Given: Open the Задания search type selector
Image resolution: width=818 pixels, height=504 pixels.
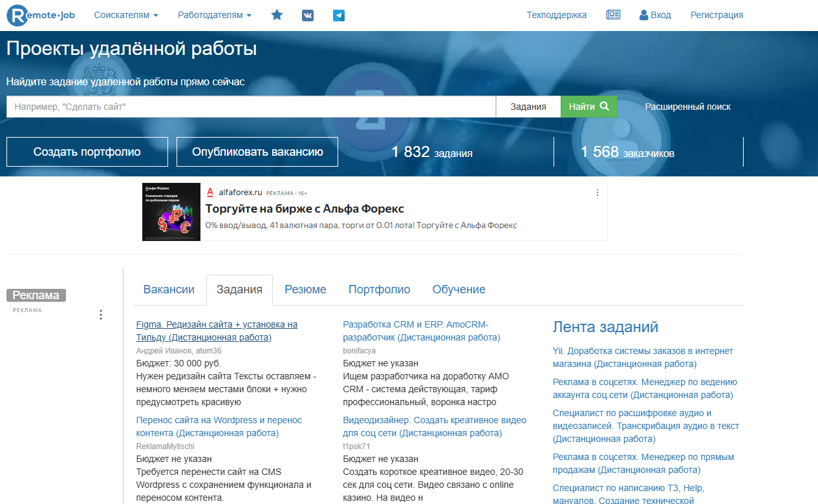Looking at the screenshot, I should (528, 107).
